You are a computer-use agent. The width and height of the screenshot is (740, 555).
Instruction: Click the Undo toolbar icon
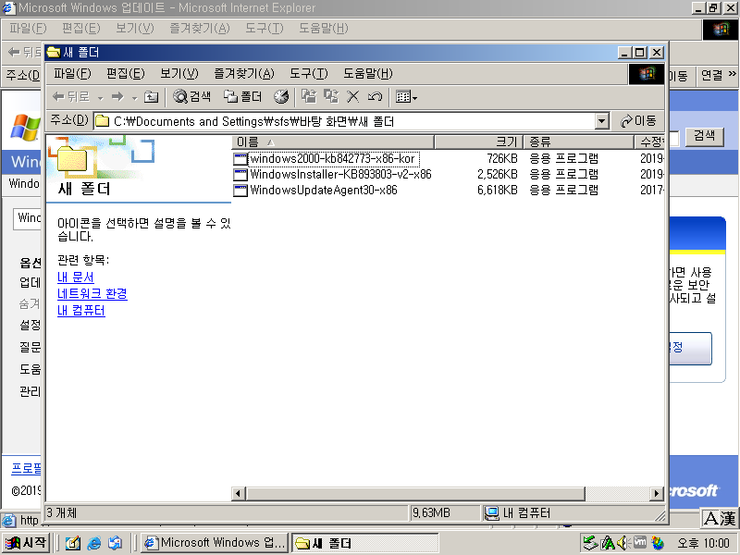point(374,97)
